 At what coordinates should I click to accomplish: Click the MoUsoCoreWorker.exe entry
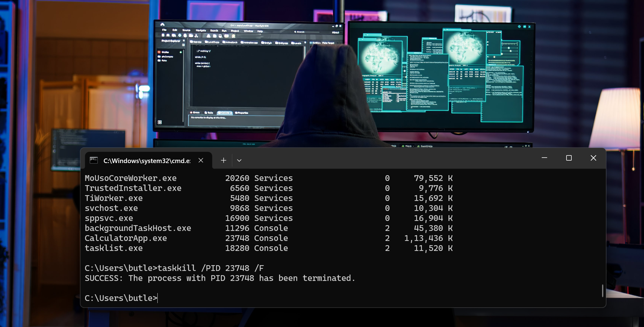[x=130, y=178]
